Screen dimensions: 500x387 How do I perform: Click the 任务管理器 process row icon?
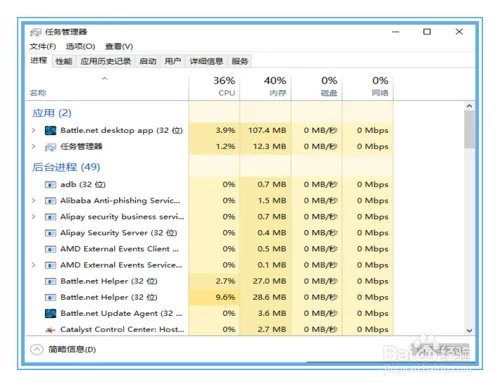[x=50, y=147]
